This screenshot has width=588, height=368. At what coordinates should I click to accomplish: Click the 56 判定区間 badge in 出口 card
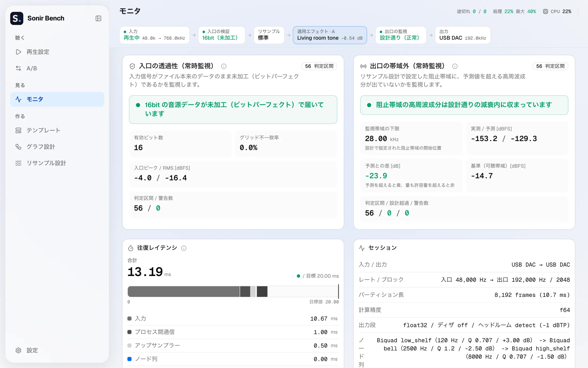coord(550,66)
